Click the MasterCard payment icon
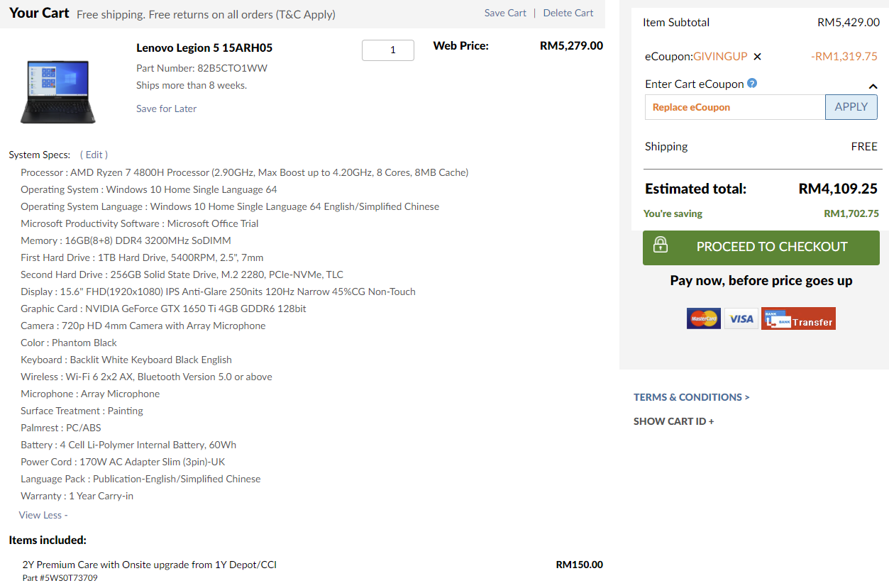This screenshot has width=889, height=588. click(x=704, y=318)
